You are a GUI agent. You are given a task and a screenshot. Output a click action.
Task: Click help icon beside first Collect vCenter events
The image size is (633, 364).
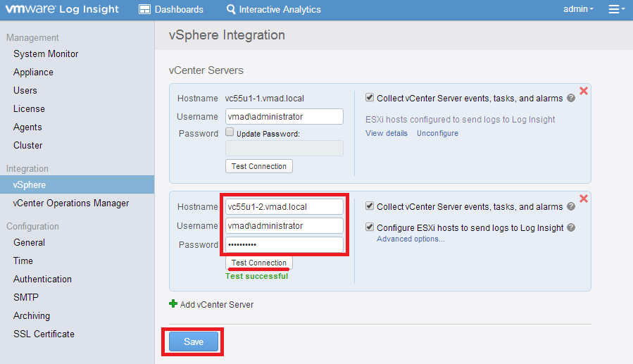(x=571, y=99)
